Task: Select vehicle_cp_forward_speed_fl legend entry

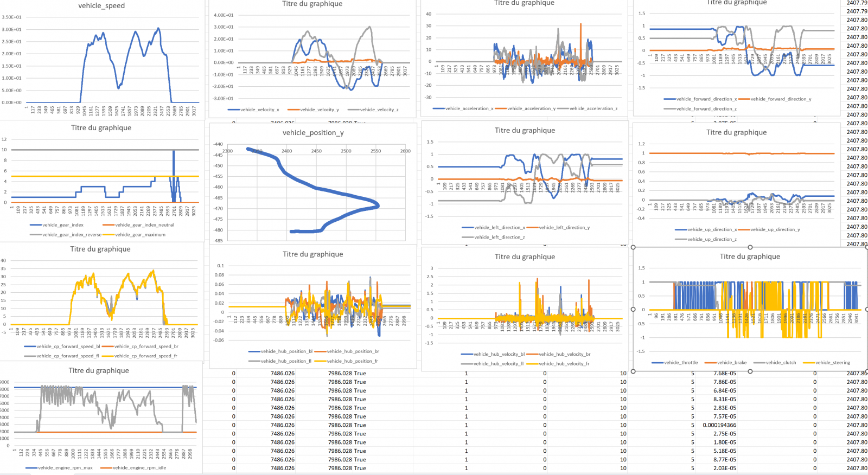Action: click(x=61, y=356)
